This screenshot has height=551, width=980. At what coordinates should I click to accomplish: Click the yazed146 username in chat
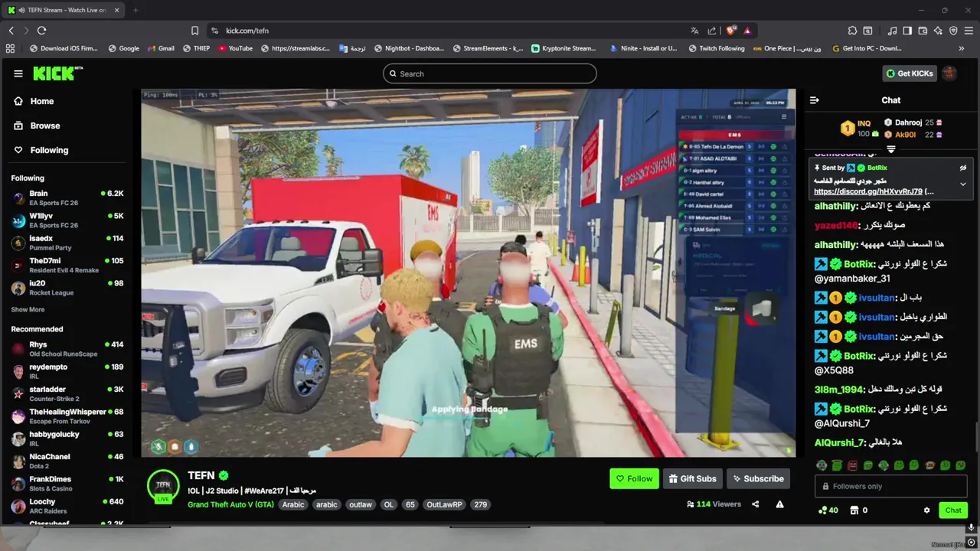836,226
